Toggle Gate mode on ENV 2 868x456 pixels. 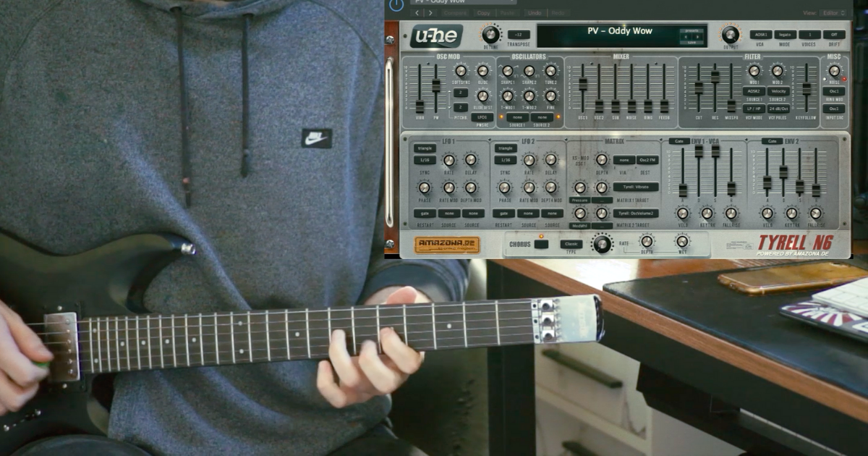[773, 140]
